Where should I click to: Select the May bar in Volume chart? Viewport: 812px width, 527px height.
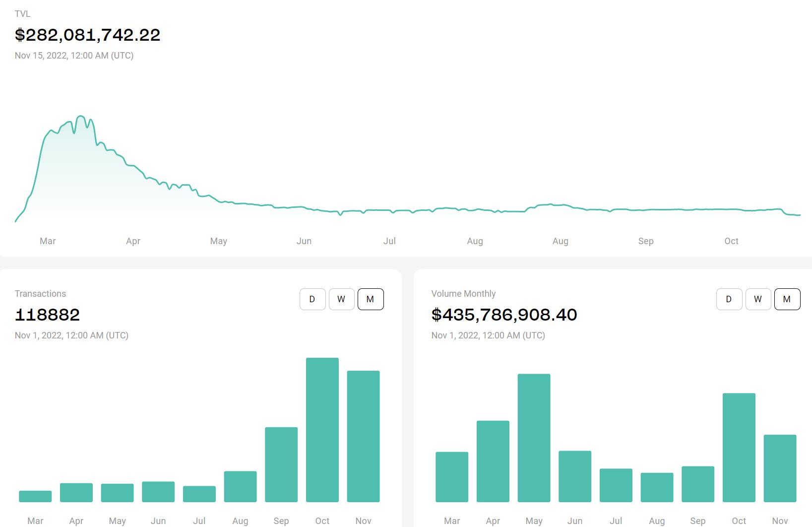534,438
